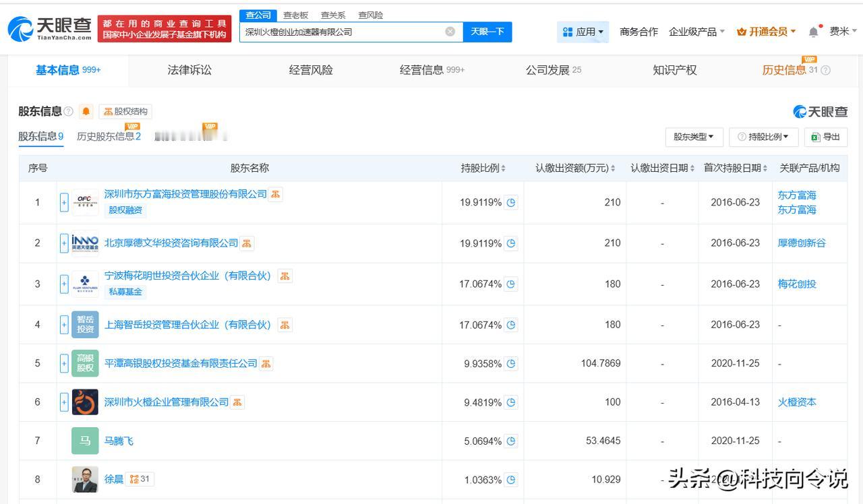
Task: Expand row 4 上海智岳 plus button
Action: [x=64, y=325]
